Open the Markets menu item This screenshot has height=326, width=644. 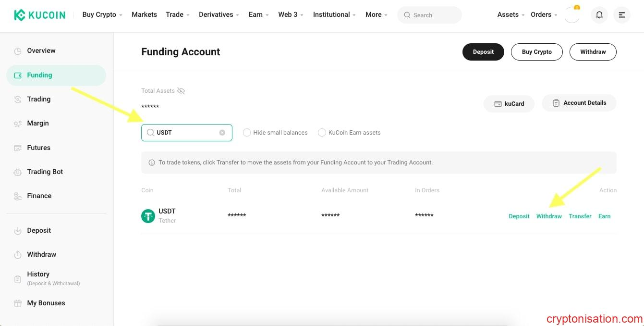point(144,15)
